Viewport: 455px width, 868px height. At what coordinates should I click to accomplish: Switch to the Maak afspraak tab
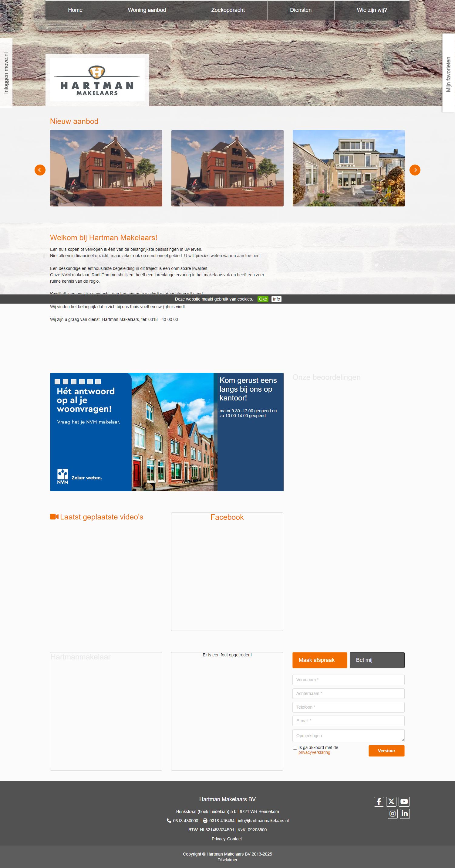coord(320,660)
